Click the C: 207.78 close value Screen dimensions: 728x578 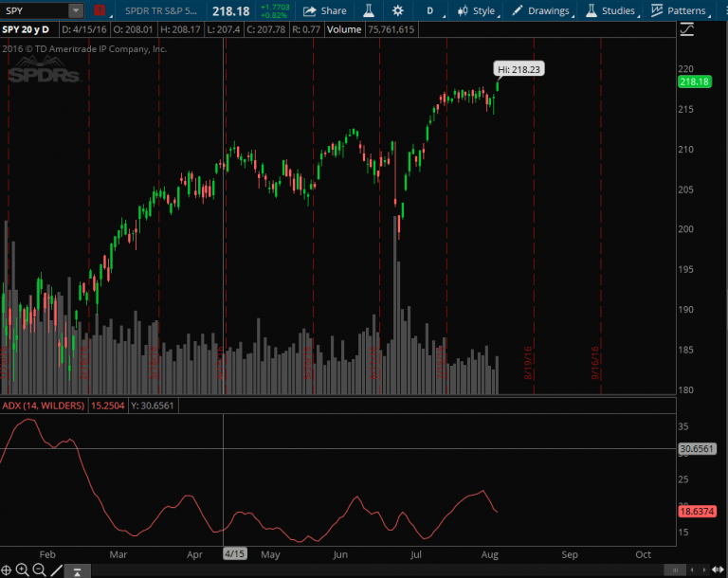tap(266, 29)
